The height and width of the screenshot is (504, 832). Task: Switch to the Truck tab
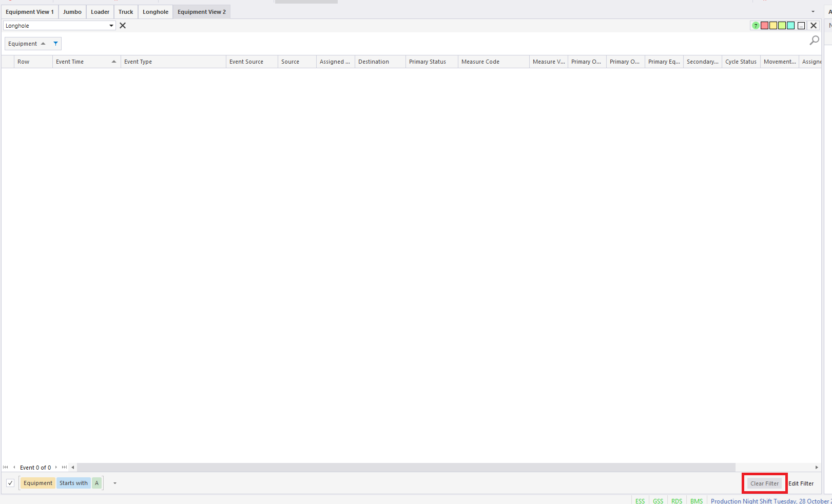click(x=126, y=12)
